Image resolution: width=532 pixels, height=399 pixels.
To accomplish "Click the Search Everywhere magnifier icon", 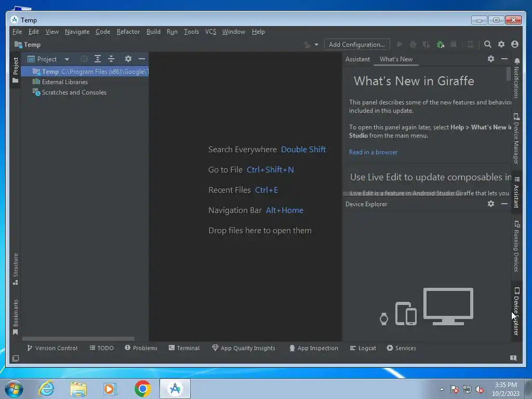I will (x=487, y=44).
